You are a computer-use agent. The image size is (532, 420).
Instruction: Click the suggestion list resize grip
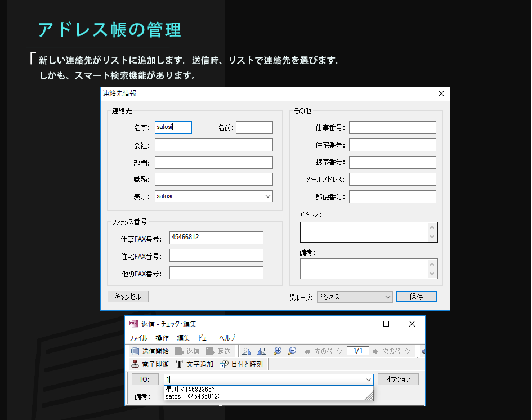pos(369,396)
